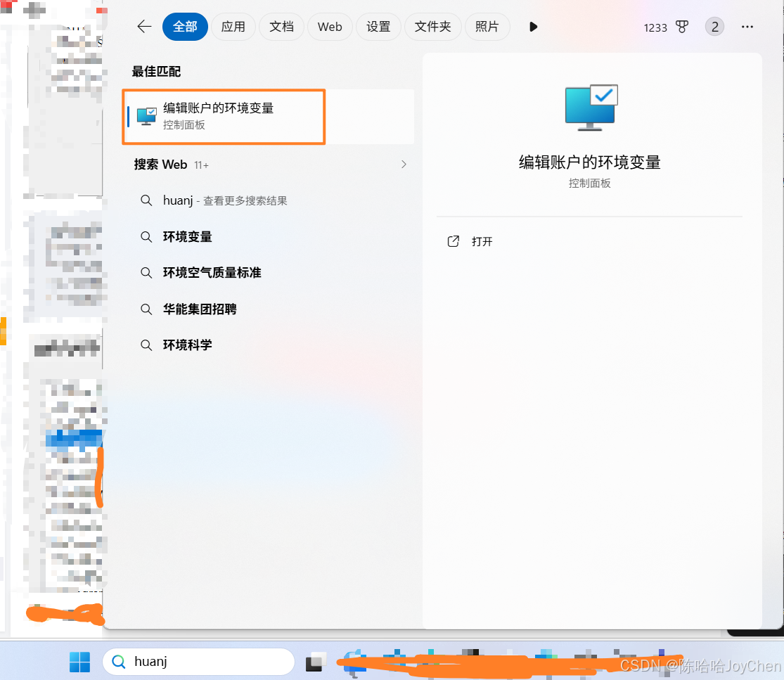Switch to the 照片 filter tab
784x680 pixels.
coord(487,27)
